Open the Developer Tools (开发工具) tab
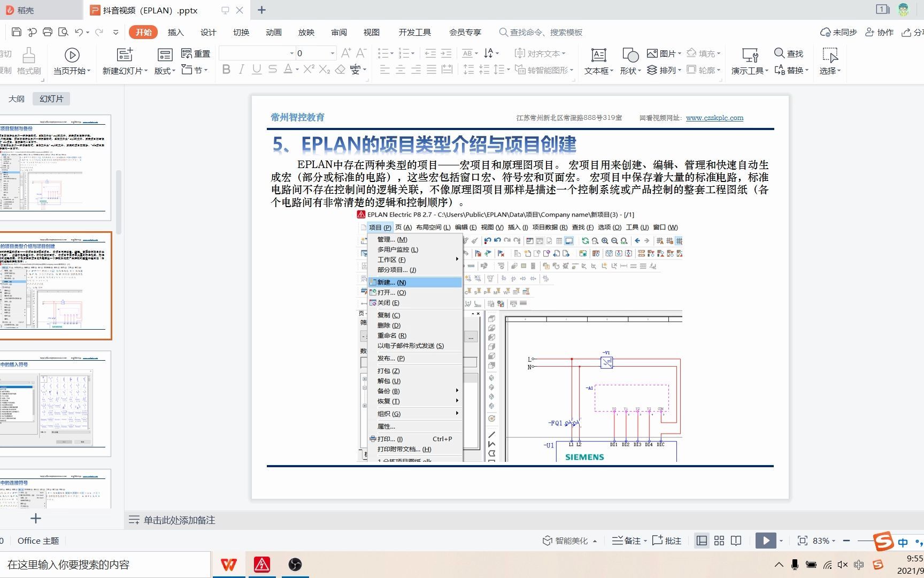 coord(414,32)
